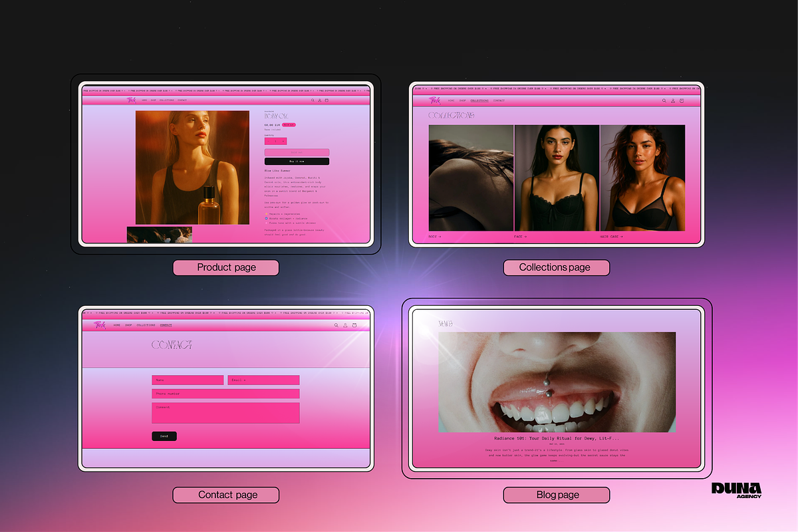Click SHOP in the Collections page nav
Image resolution: width=798 pixels, height=532 pixels.
point(462,101)
